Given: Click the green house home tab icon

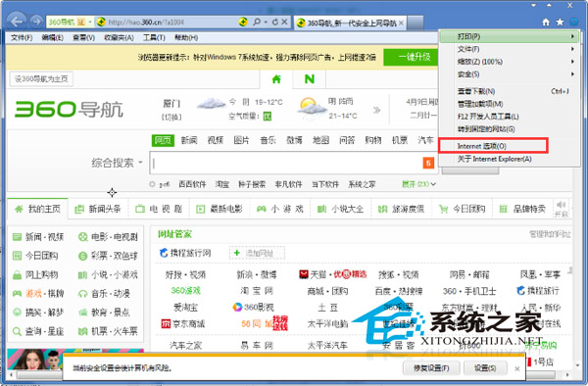Looking at the screenshot, I should 276,79.
